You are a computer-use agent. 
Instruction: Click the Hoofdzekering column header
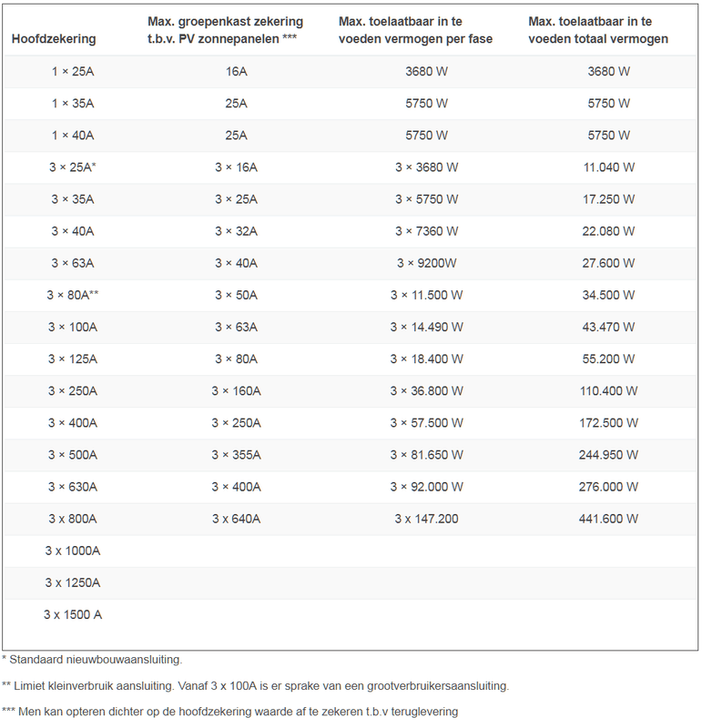coord(54,39)
